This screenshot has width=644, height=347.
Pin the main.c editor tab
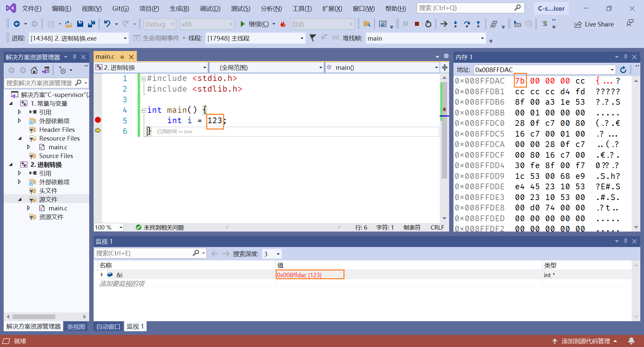tap(122, 57)
